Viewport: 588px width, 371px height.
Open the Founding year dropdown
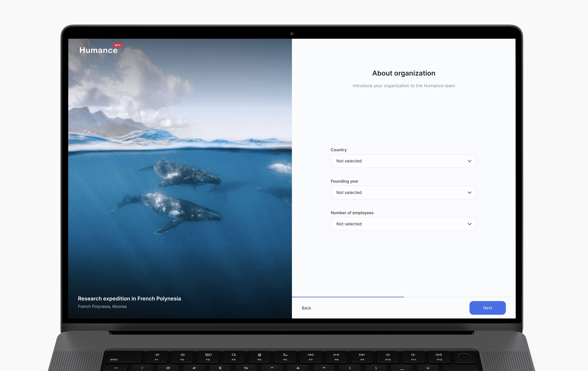[404, 193]
